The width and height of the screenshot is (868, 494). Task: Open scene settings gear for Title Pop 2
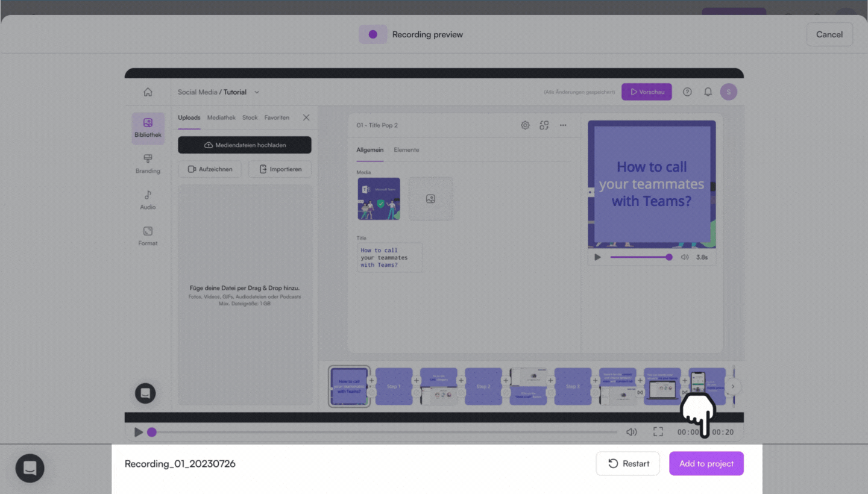point(525,125)
